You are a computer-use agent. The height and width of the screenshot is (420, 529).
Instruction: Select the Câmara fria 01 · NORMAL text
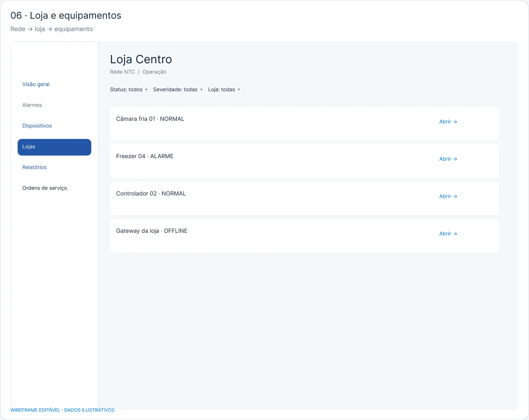[150, 119]
